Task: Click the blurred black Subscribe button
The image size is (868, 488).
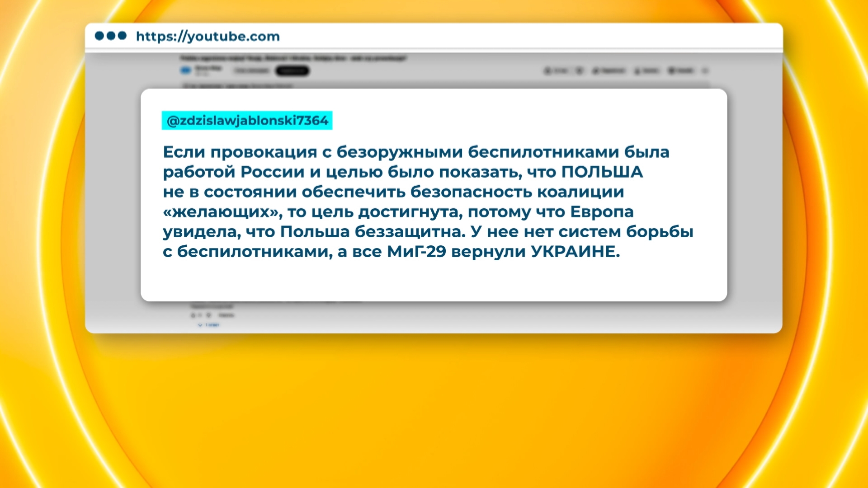Action: click(x=292, y=70)
